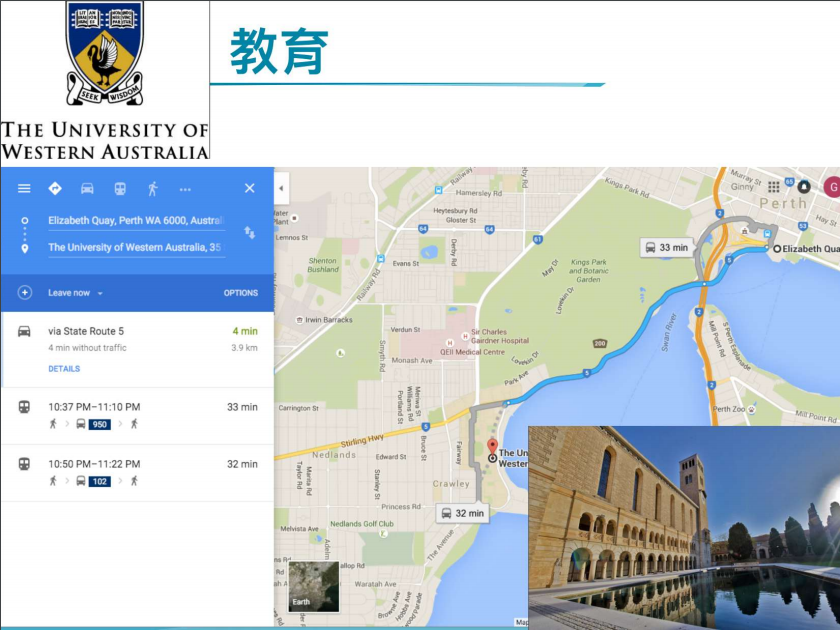The image size is (840, 630).
Task: Select the best travel mode directions icon
Action: tap(55, 189)
